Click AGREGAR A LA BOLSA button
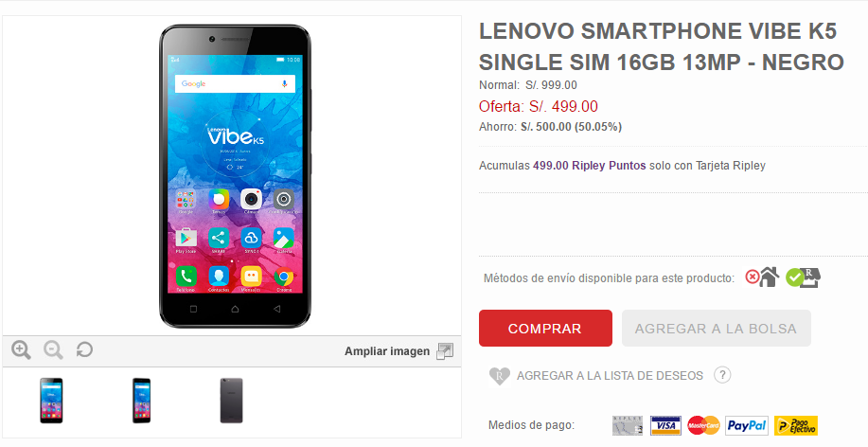This screenshot has width=868, height=447. coord(716,329)
